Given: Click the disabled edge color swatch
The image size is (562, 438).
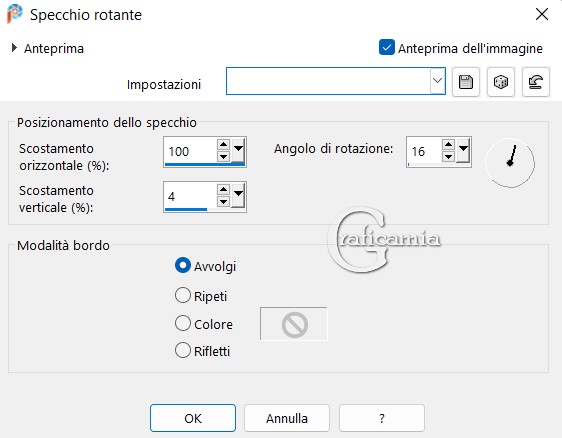Looking at the screenshot, I should (294, 324).
